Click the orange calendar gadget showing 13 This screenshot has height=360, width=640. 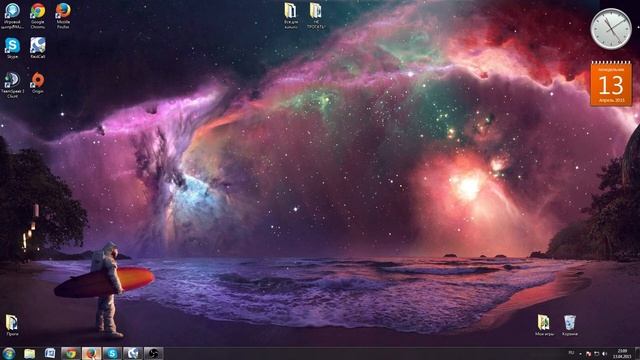(611, 84)
